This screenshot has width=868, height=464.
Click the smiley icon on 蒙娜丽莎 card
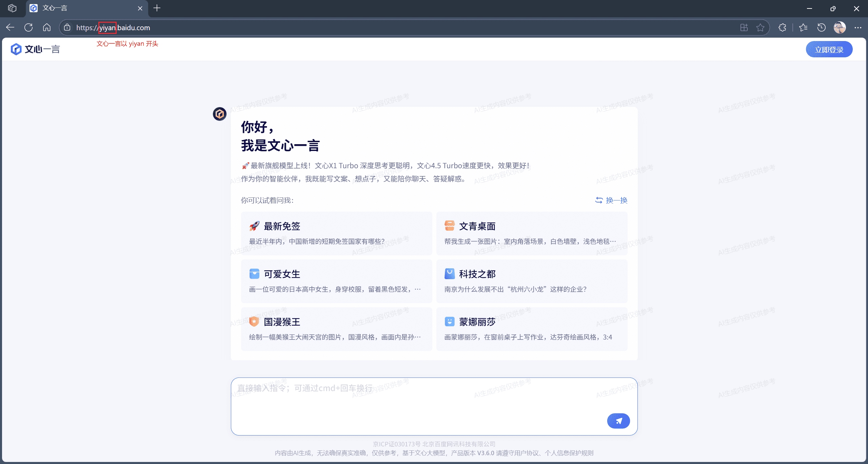(x=450, y=321)
